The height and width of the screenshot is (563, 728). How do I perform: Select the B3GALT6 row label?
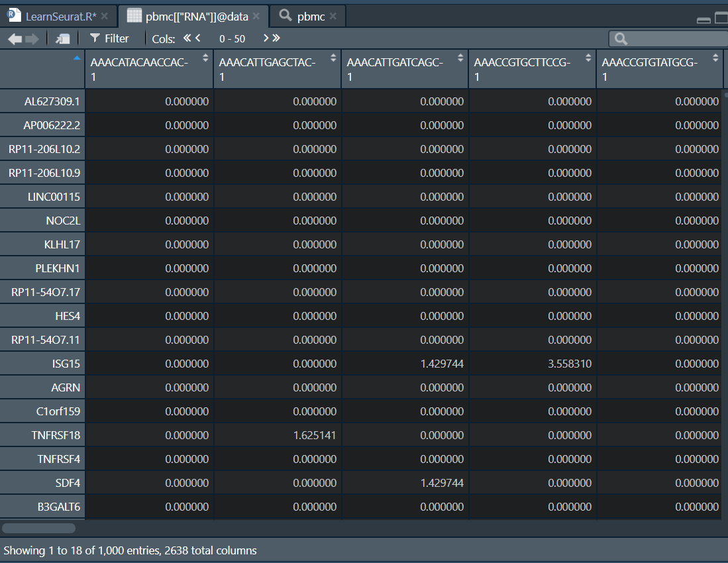click(58, 507)
